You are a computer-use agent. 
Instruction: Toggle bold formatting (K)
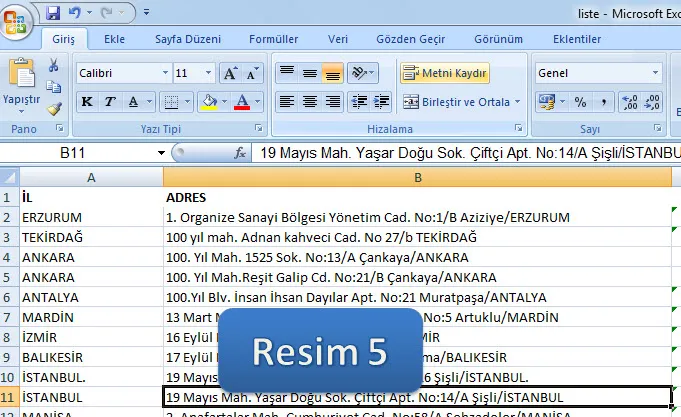coord(87,102)
